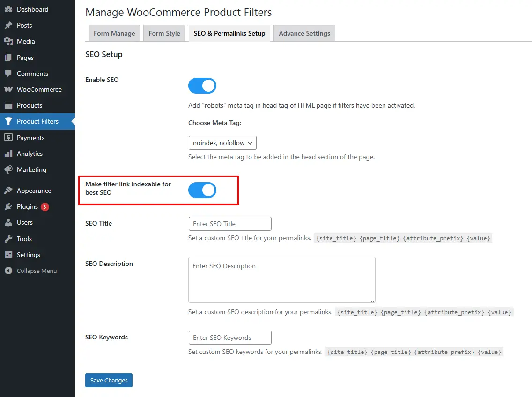532x397 pixels.
Task: Click the Appearance paintbrush icon
Action: click(x=8, y=191)
